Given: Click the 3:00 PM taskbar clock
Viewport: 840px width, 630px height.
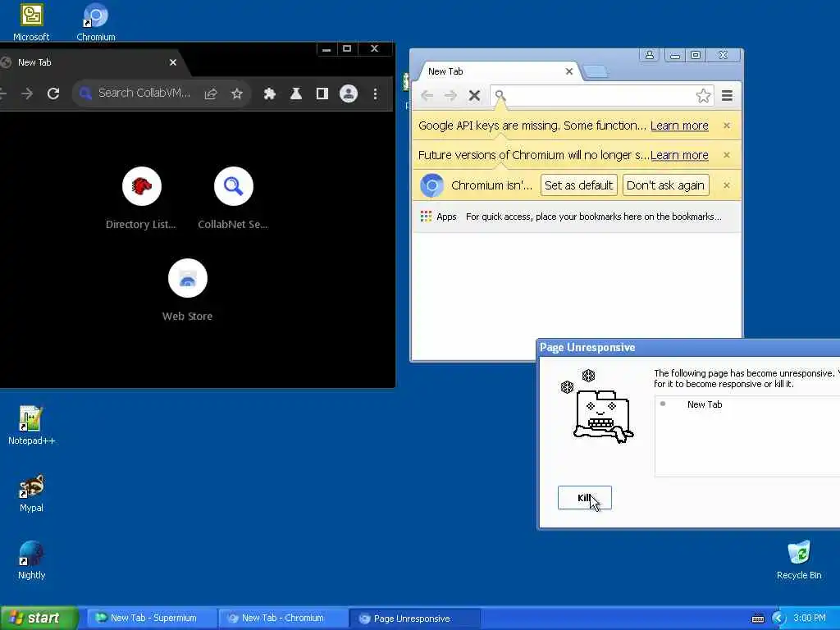Looking at the screenshot, I should click(810, 619).
